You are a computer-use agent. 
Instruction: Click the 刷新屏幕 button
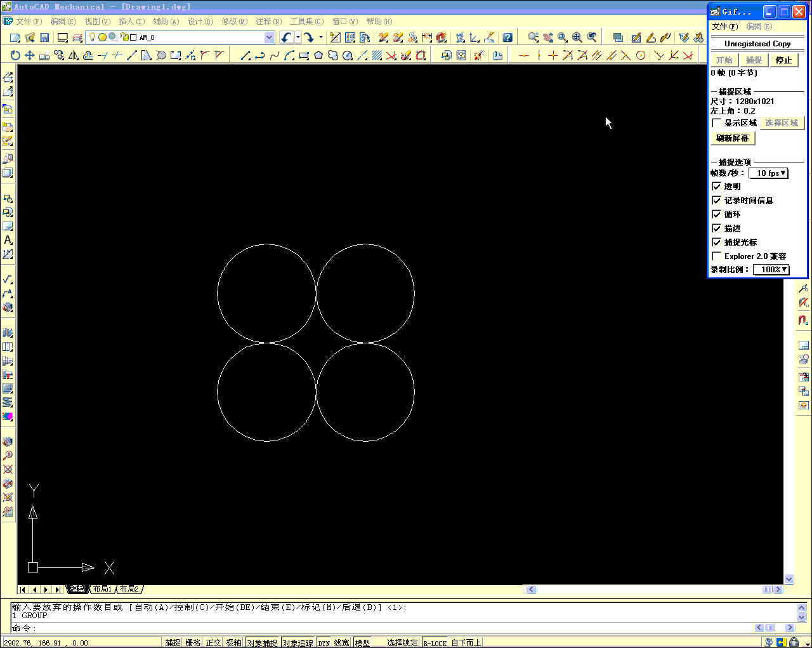(x=733, y=138)
